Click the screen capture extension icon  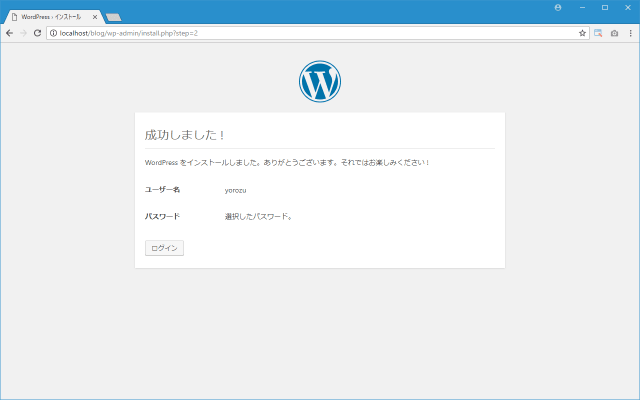click(x=598, y=33)
